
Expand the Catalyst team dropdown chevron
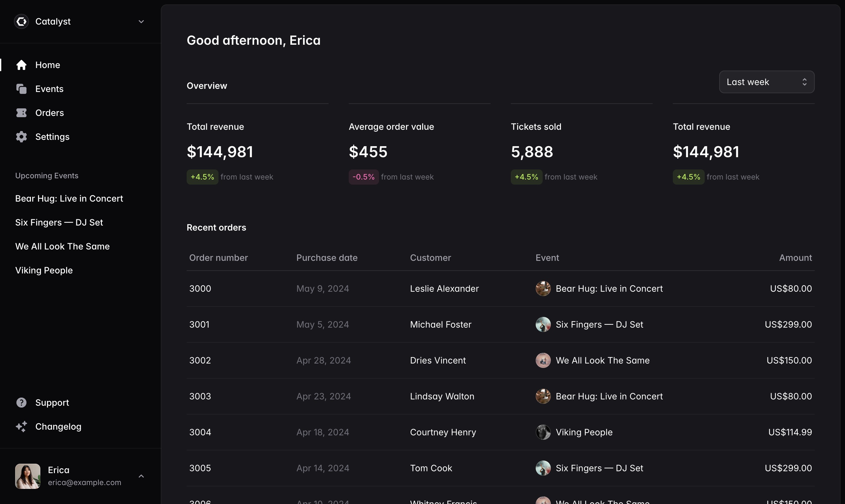click(141, 22)
